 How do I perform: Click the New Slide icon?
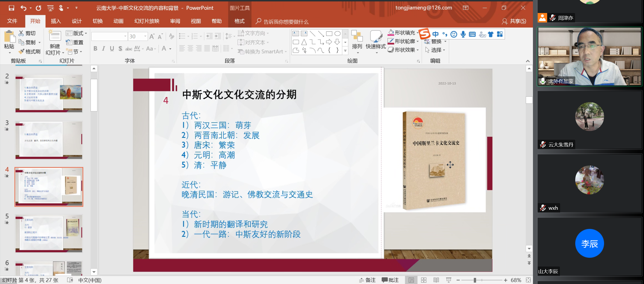point(55,36)
